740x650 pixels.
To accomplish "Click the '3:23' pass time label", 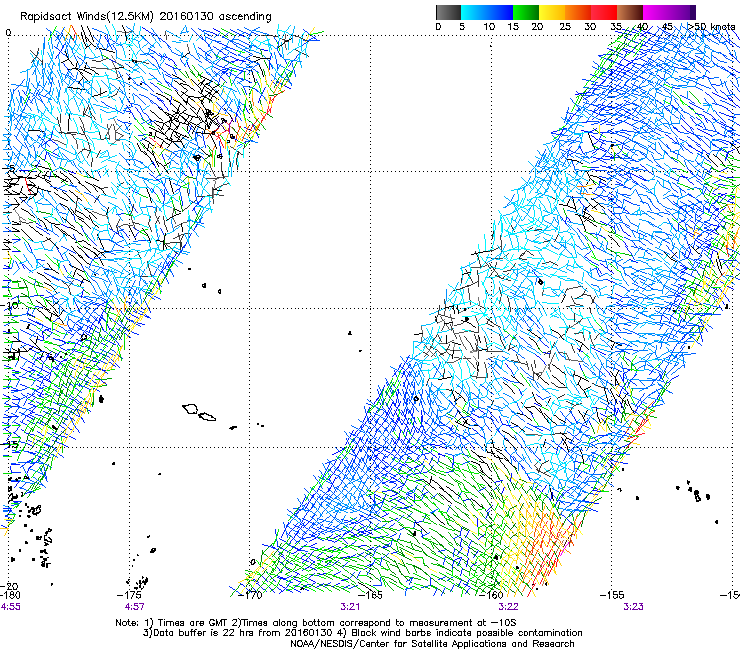I will pos(633,607).
